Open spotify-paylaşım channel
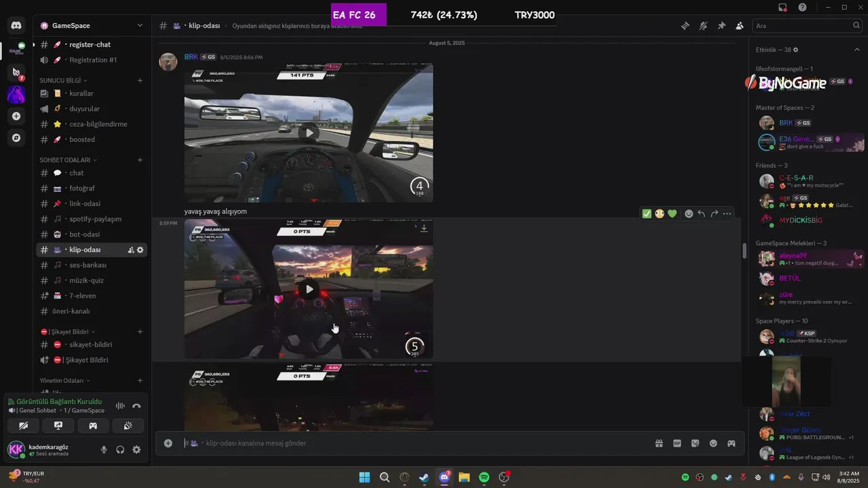The width and height of the screenshot is (868, 488). click(x=92, y=219)
